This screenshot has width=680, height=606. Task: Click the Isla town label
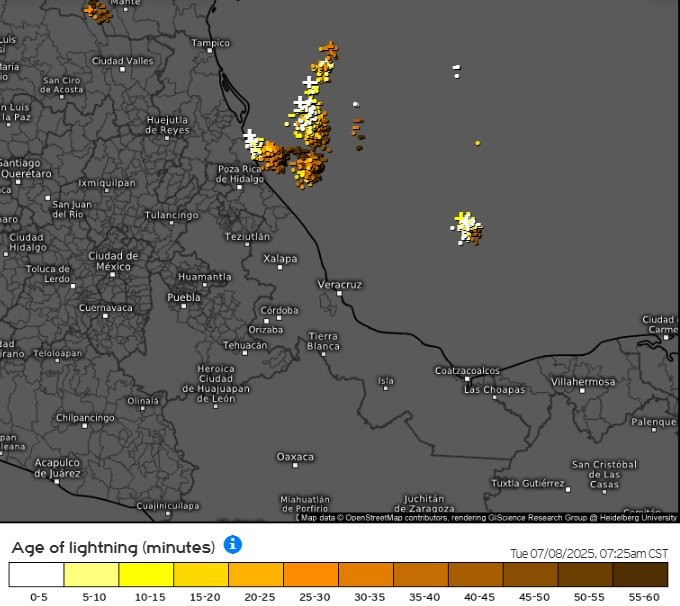coord(386,381)
